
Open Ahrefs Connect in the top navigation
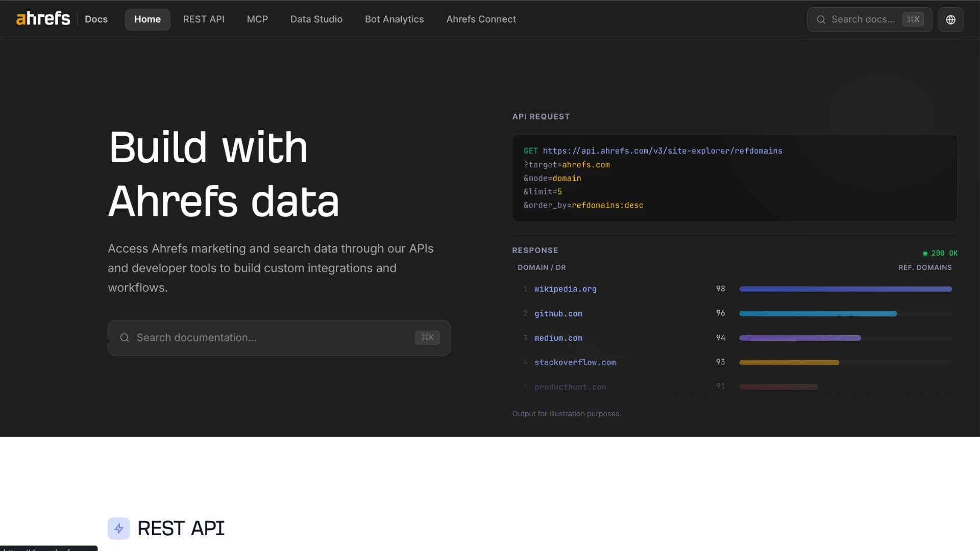[x=481, y=19]
